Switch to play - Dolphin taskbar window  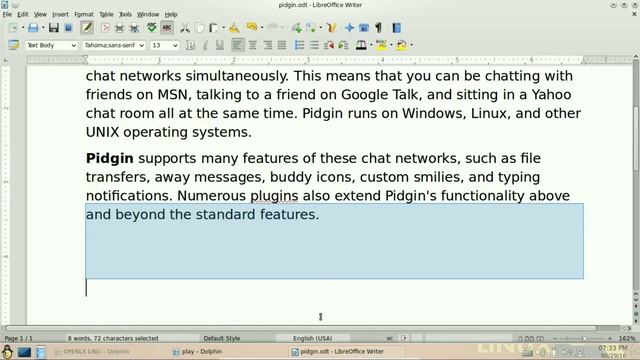pos(198,351)
